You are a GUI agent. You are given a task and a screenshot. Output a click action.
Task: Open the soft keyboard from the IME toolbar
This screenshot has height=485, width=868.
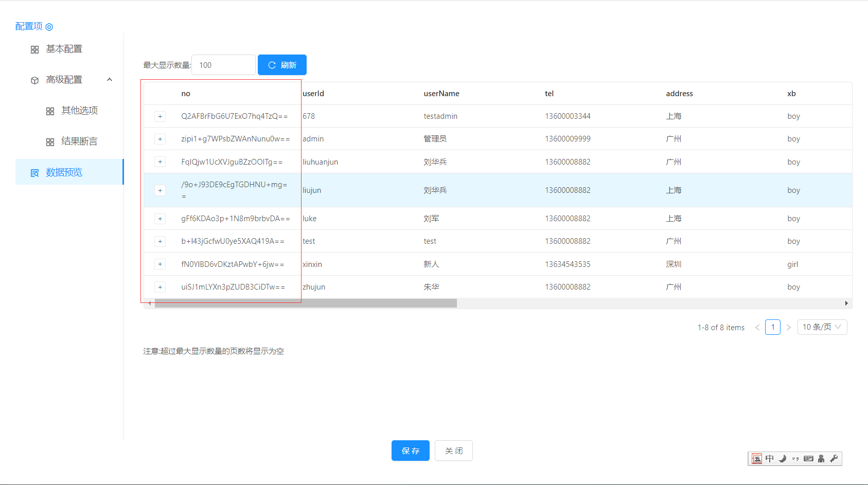tap(808, 458)
